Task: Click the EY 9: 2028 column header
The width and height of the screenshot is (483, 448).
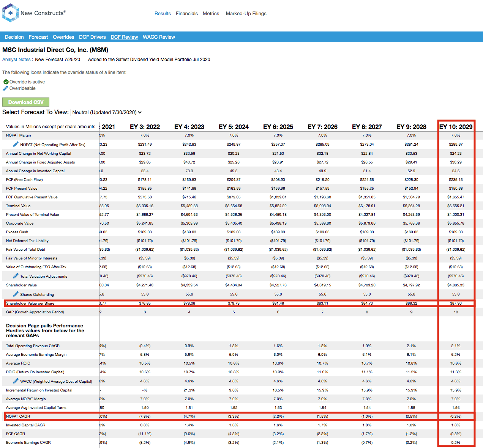Action: (411, 127)
